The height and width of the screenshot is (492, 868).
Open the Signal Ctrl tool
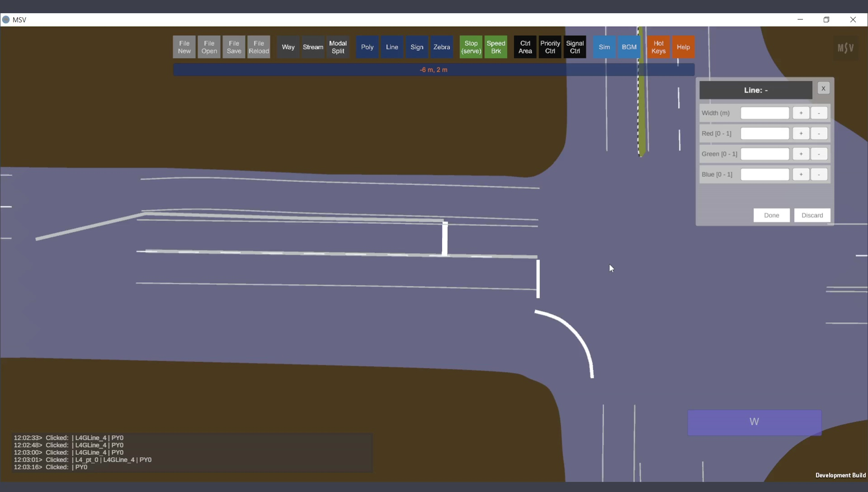(575, 47)
